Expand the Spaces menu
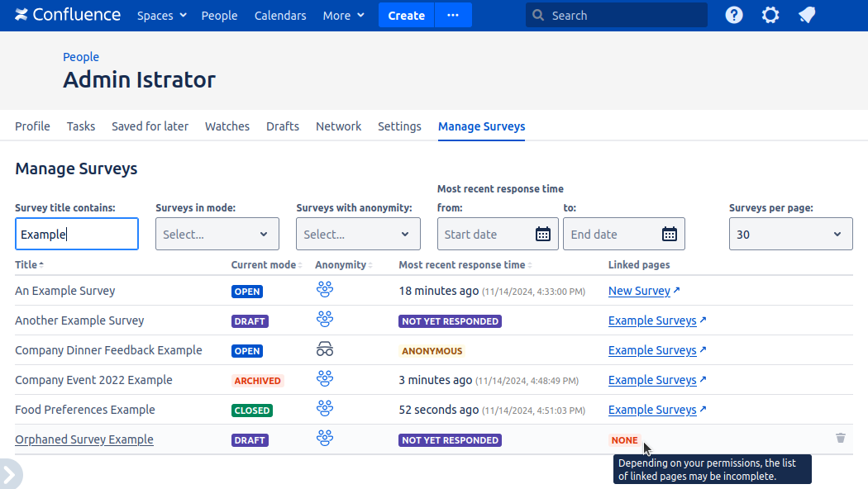The image size is (868, 489). pos(161,16)
